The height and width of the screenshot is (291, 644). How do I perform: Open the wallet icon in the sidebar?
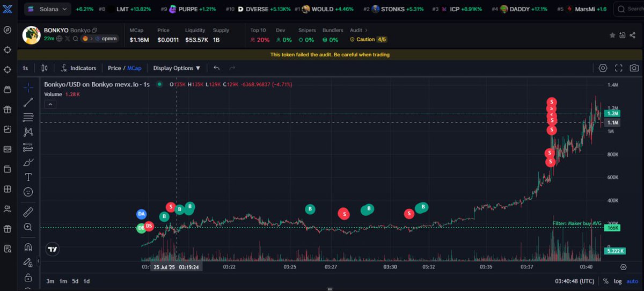(x=8, y=169)
